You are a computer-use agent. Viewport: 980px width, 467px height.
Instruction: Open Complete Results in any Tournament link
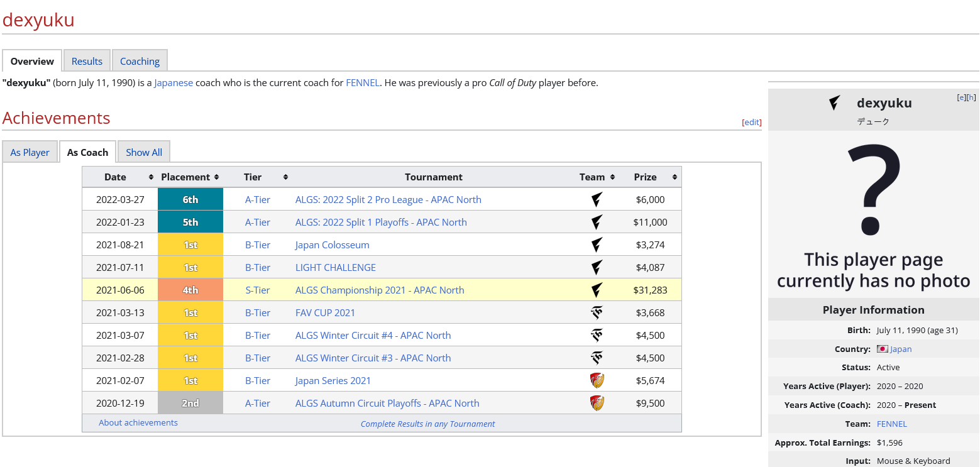(x=427, y=424)
